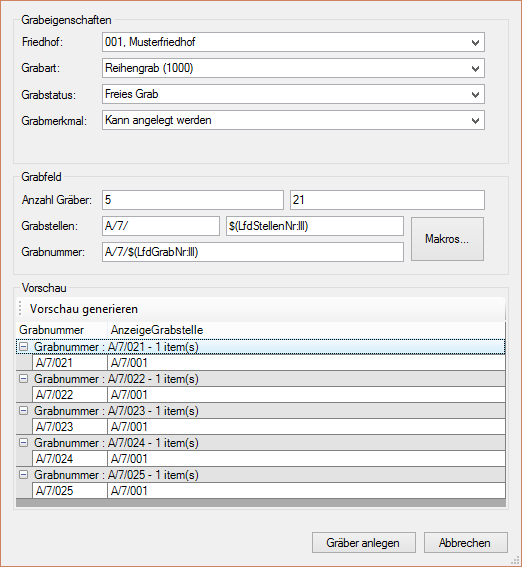Collapse the Grabnummer A/7/025 group
This screenshot has width=522, height=567.
23,474
